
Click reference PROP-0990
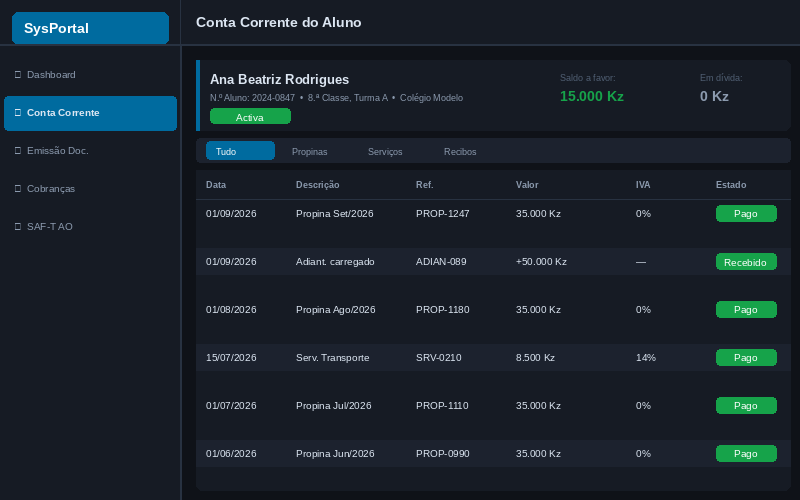pos(442,454)
